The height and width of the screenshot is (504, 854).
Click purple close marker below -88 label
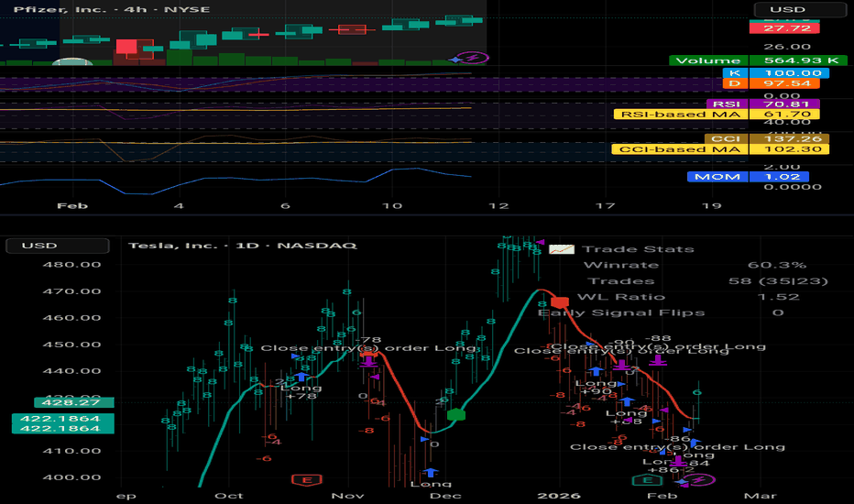pos(658,360)
